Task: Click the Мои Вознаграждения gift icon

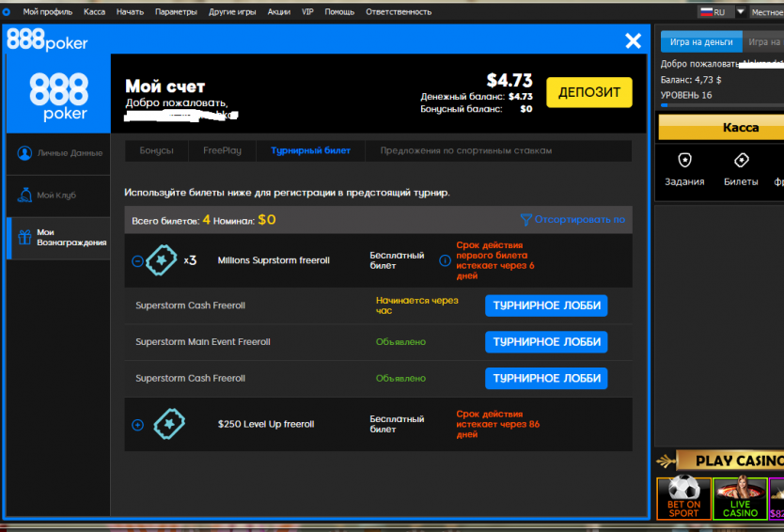Action: [x=24, y=237]
